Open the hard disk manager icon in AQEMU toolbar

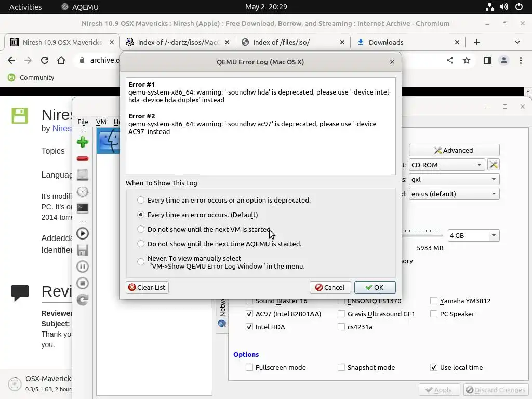point(83,175)
